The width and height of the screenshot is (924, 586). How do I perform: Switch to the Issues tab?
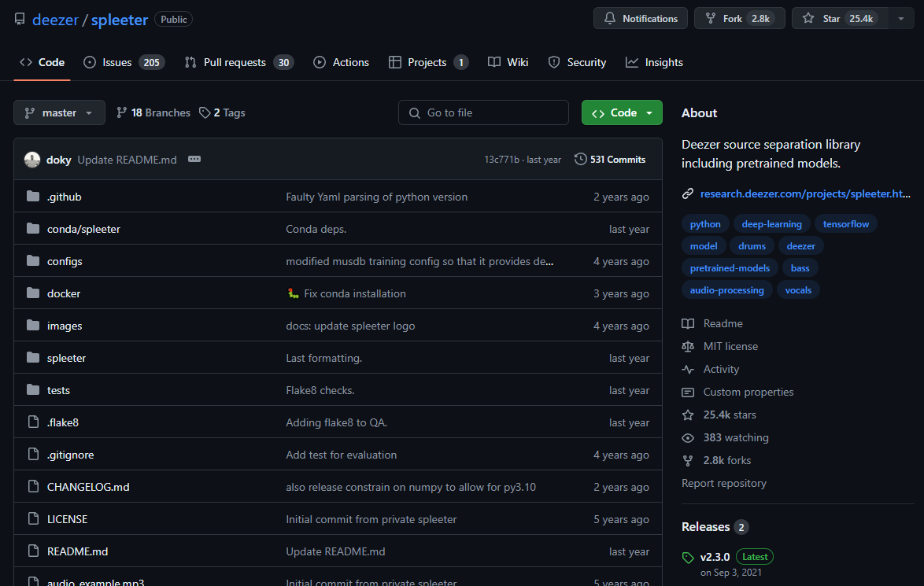pos(124,63)
